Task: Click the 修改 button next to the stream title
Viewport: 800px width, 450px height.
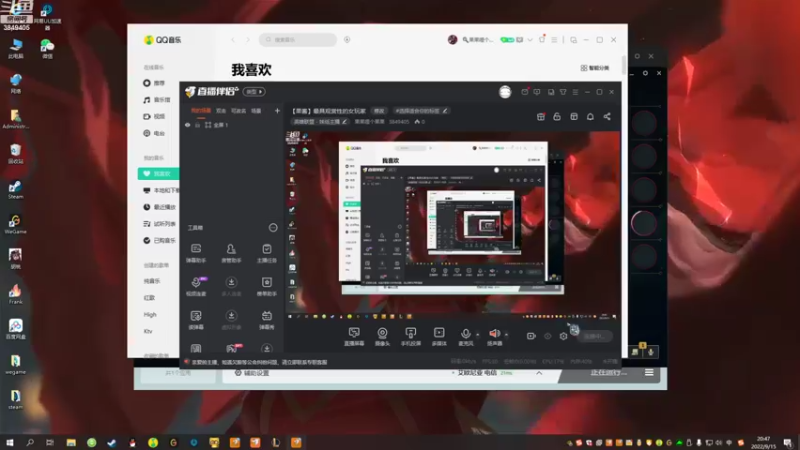Action: point(379,111)
